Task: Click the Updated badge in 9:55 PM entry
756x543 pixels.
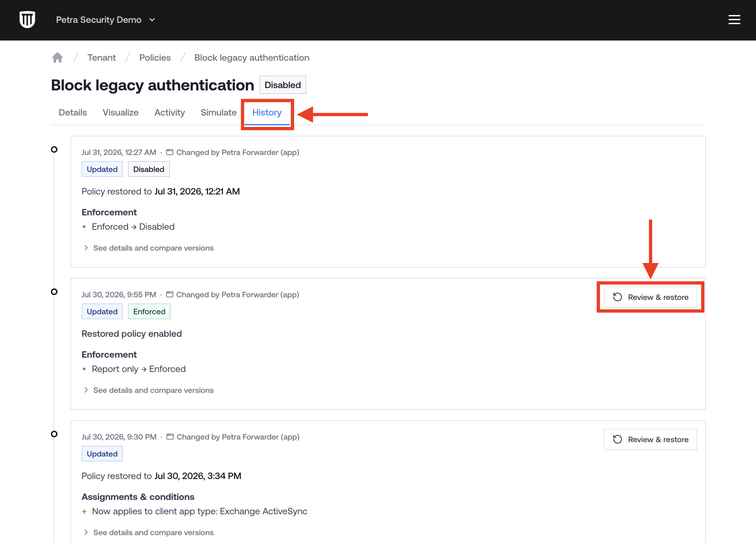Action: 102,311
